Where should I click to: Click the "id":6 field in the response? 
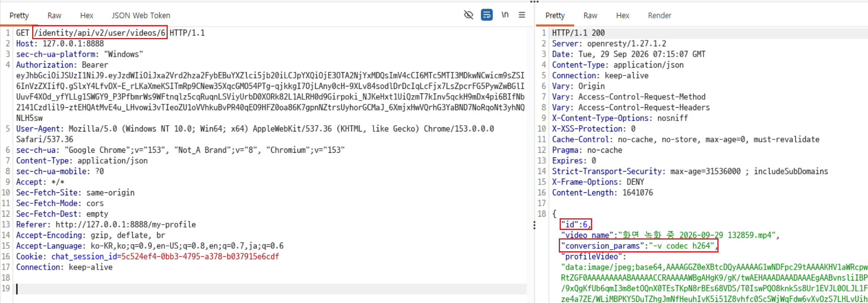click(x=575, y=225)
